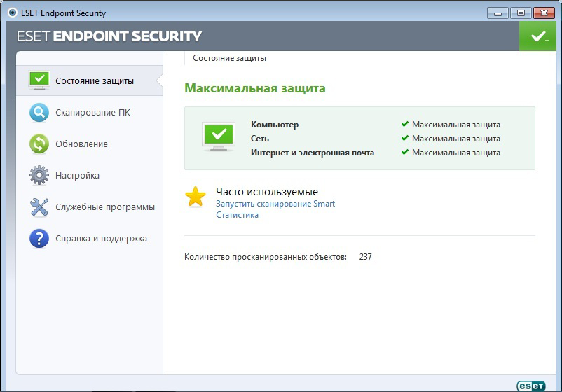
Task: Click the Запустить сканирование Smart link
Action: [275, 204]
